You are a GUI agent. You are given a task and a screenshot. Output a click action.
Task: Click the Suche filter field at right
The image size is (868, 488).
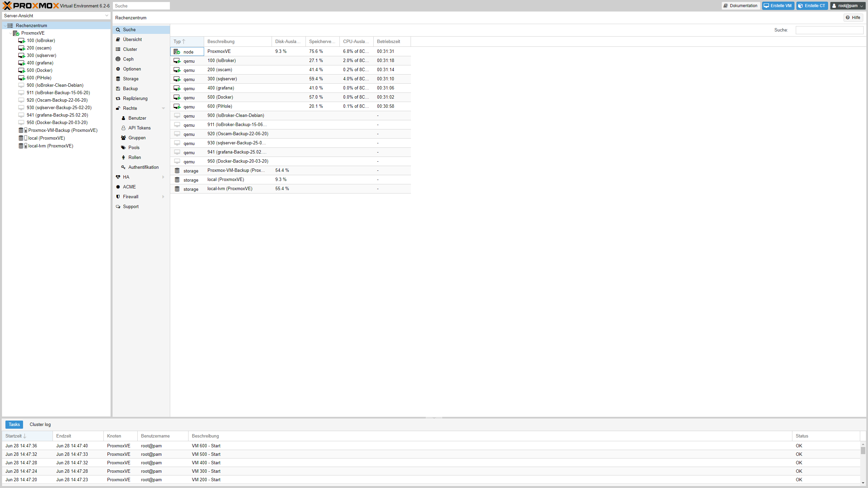pyautogui.click(x=829, y=30)
